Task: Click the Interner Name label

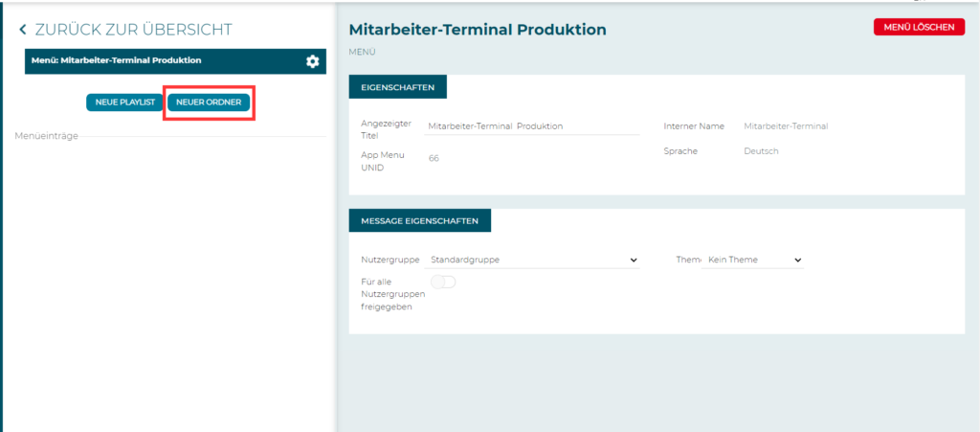Action: point(694,126)
